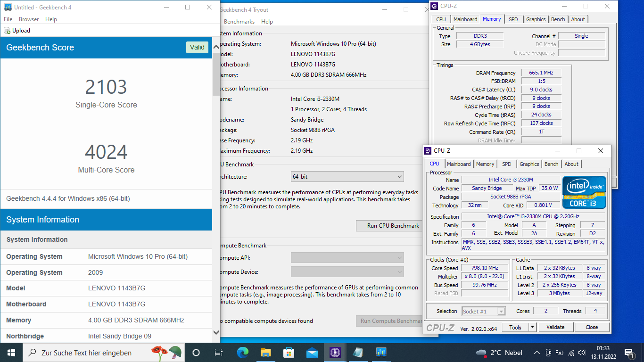The height and width of the screenshot is (362, 644).
Task: Click the Close button at CPU-Z bottom
Action: (x=592, y=327)
